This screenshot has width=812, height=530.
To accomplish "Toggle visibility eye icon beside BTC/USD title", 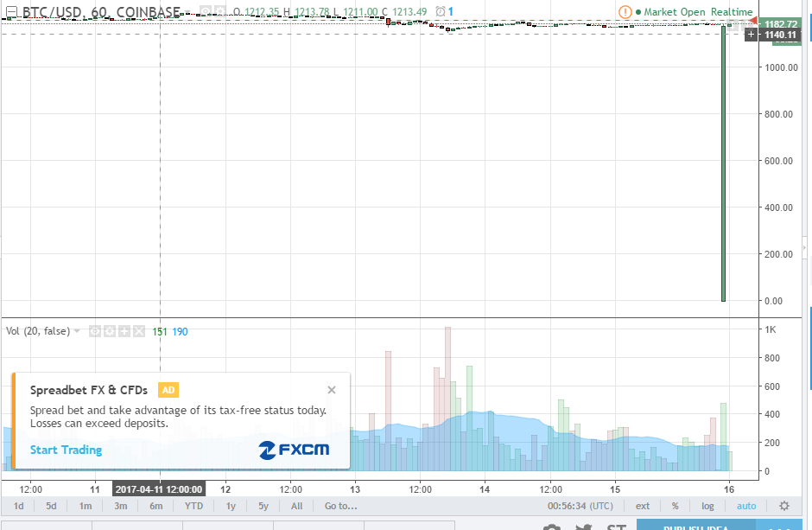I will 206,11.
